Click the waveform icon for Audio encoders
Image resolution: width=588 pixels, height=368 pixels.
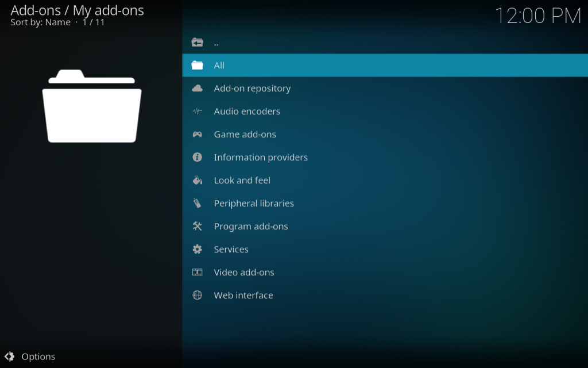pos(197,112)
